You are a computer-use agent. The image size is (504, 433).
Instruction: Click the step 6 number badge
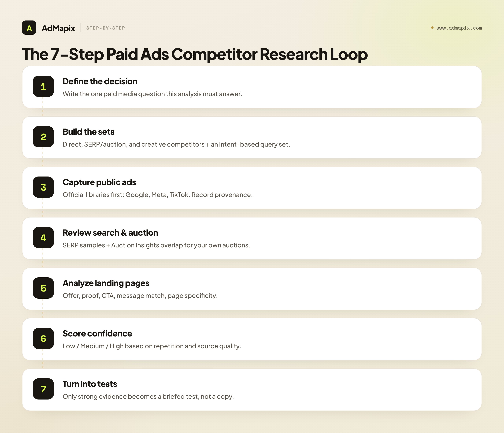pos(43,338)
